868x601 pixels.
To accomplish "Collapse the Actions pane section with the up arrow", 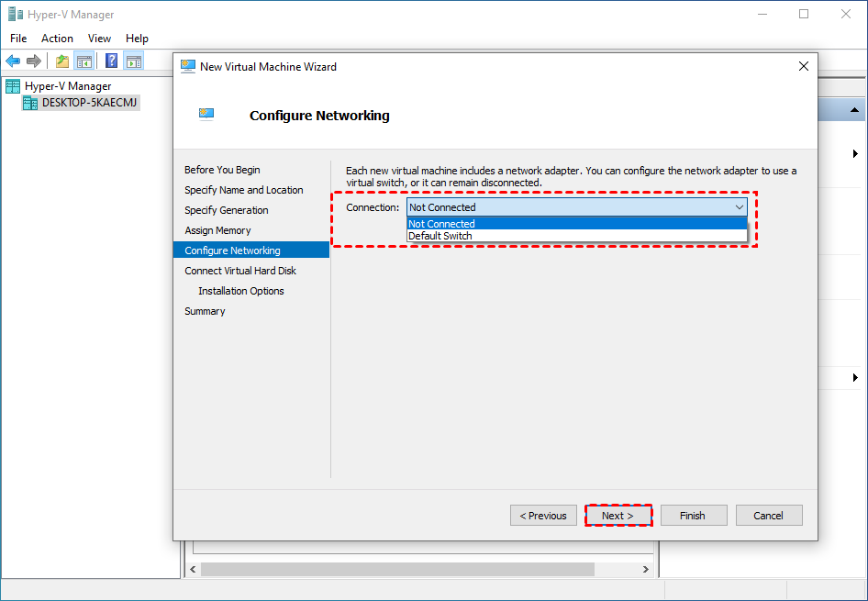I will 855,110.
